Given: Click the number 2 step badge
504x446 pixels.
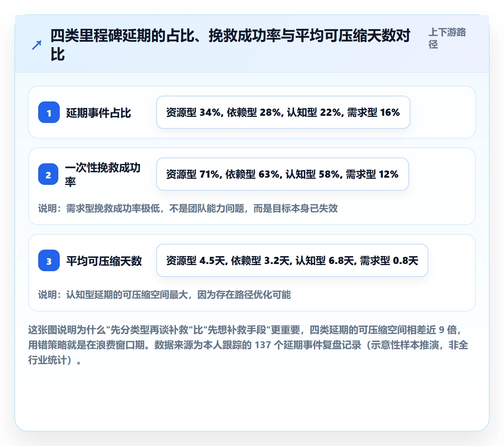Looking at the screenshot, I should [48, 174].
